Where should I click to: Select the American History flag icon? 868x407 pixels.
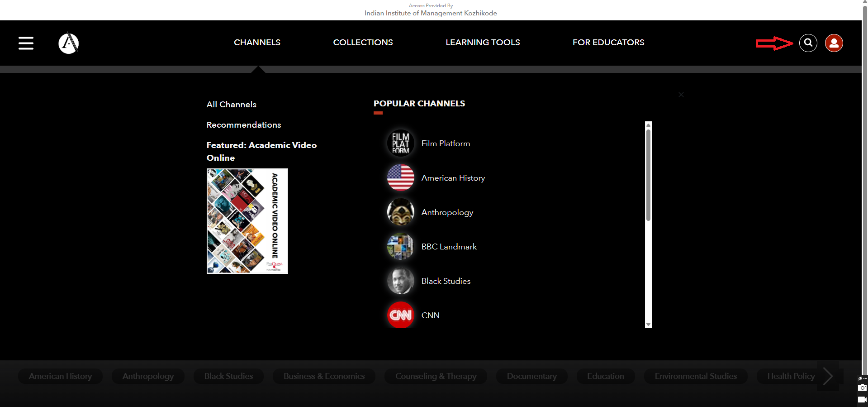pos(400,178)
